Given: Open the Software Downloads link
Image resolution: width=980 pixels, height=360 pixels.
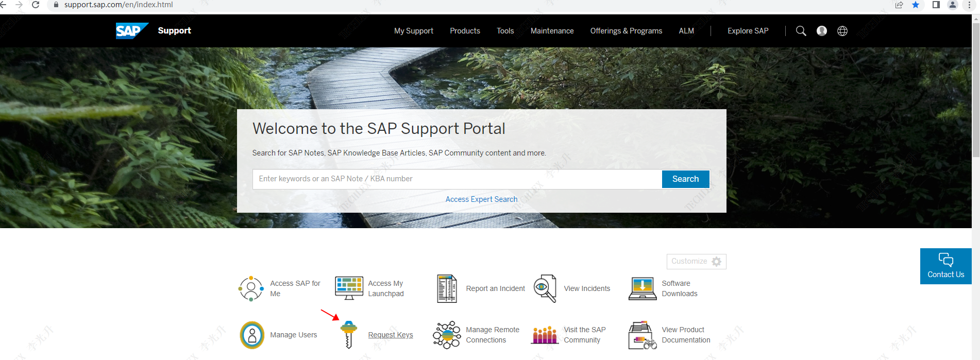Looking at the screenshot, I should (x=680, y=288).
